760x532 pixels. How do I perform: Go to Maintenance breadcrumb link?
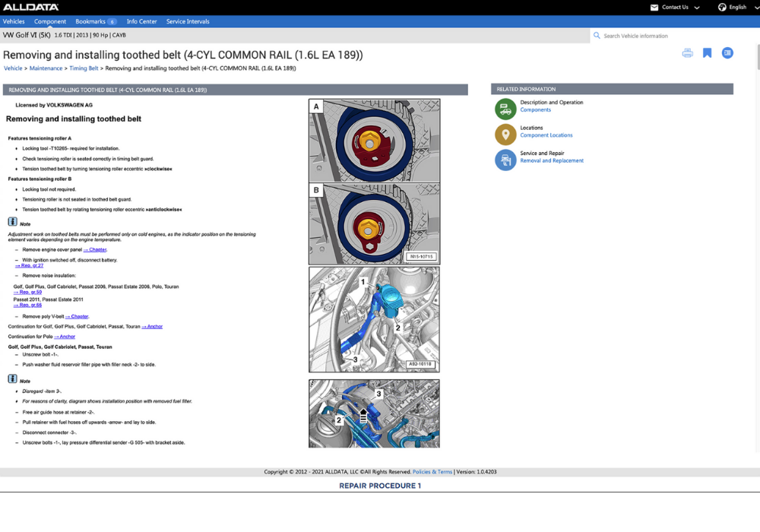(46, 68)
